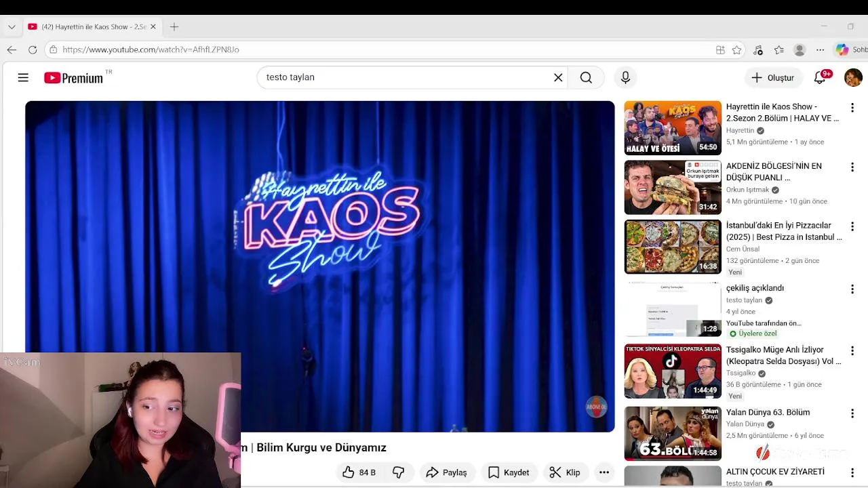Open options menu for Tssigalko video
Viewport: 868px width, 488px height.
[852, 351]
